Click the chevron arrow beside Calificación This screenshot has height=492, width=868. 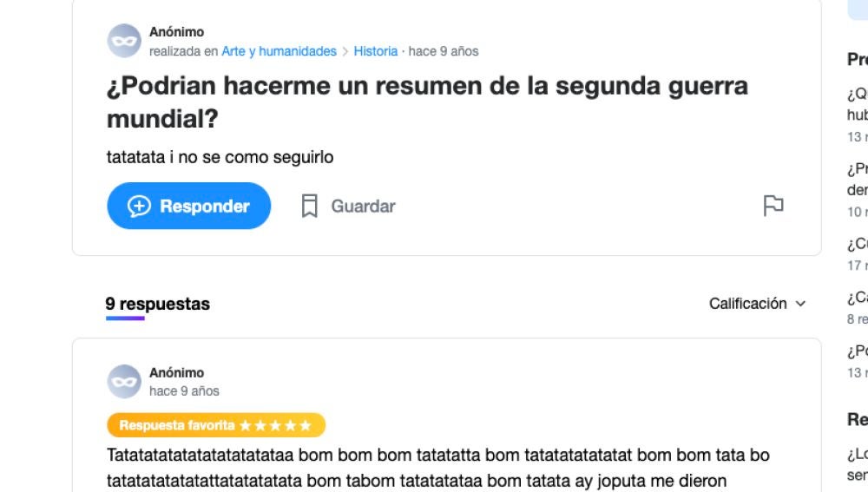click(800, 304)
